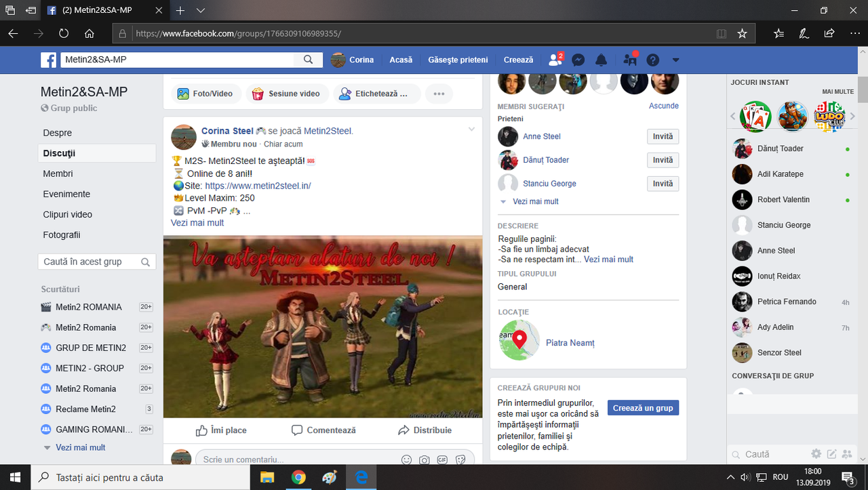
Task: Open the Ludo Club instant game
Action: click(829, 117)
